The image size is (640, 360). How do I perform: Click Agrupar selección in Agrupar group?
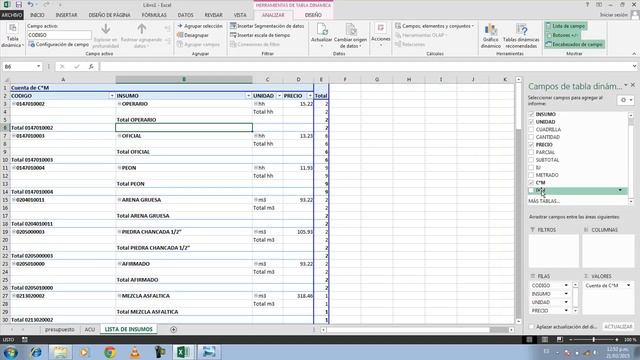click(200, 26)
